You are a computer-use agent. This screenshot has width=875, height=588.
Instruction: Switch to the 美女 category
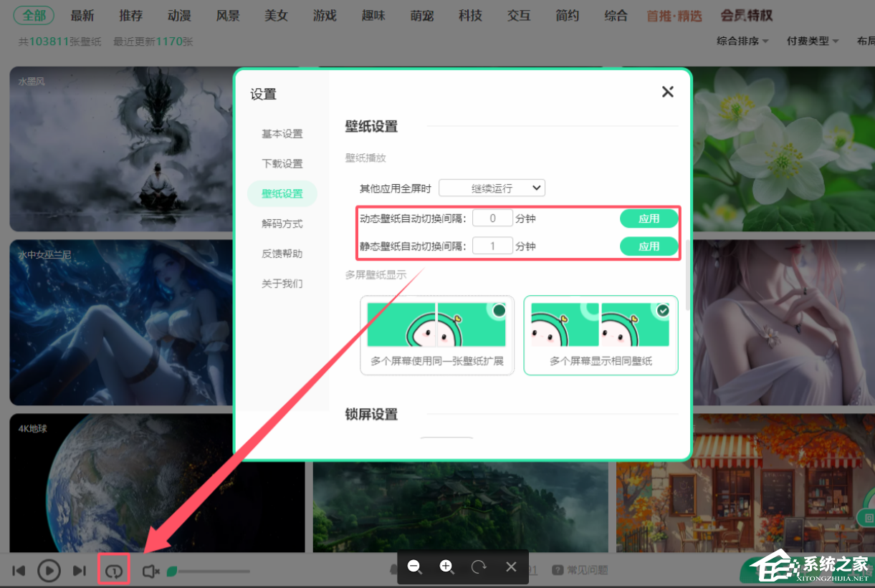pos(276,16)
